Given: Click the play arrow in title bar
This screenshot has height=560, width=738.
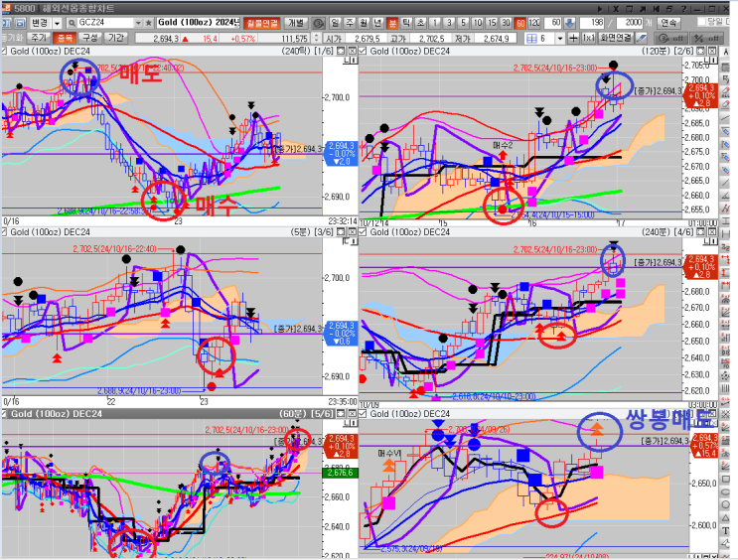Looking at the screenshot, I should click(x=600, y=9).
